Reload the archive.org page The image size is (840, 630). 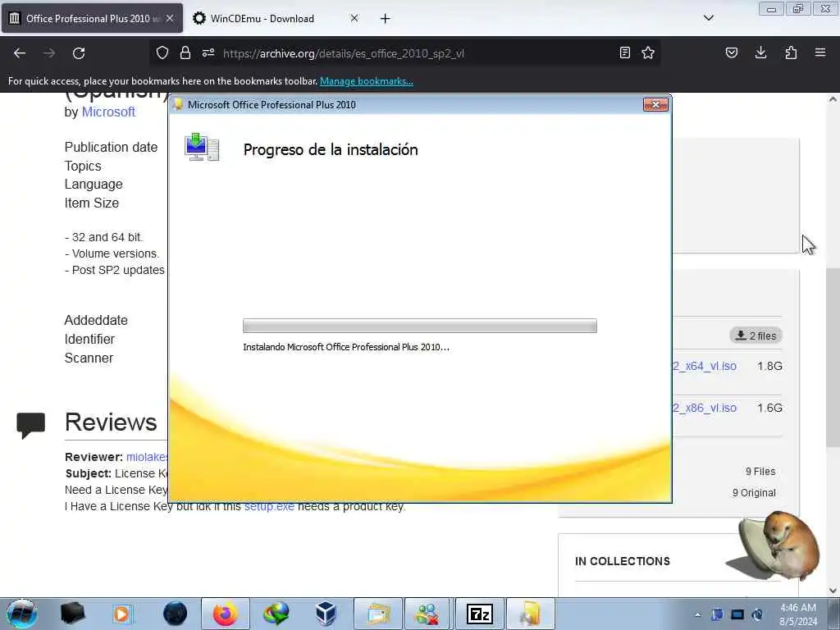point(79,53)
